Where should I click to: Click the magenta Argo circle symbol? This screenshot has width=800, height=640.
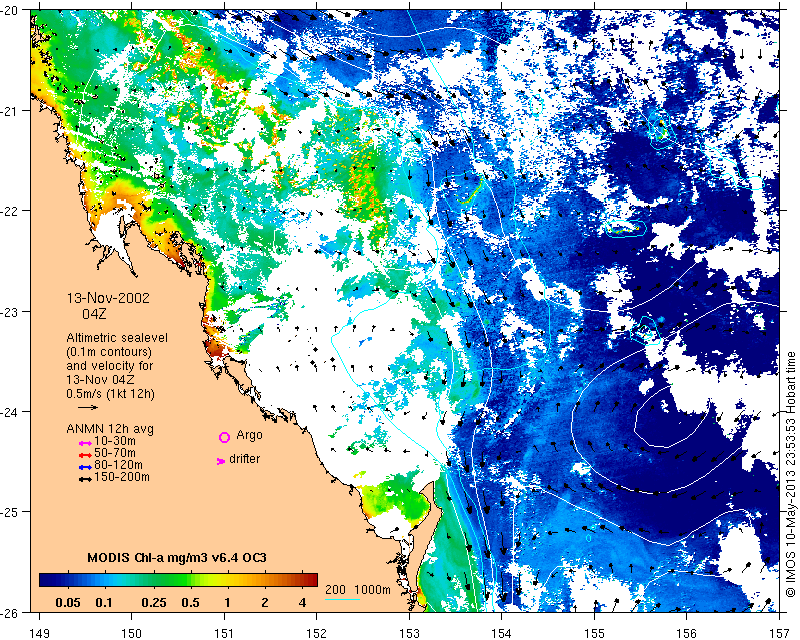click(x=224, y=437)
